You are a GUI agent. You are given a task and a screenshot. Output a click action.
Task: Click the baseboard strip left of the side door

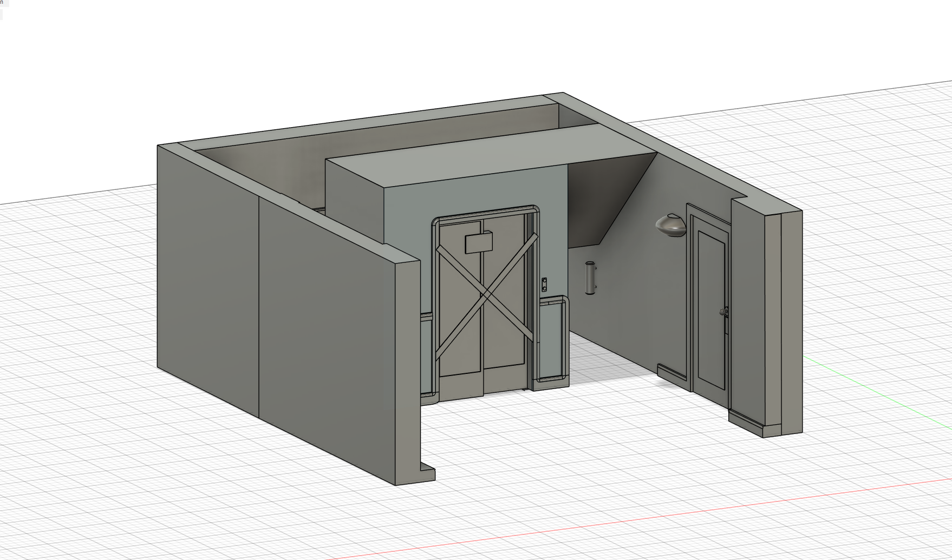671,372
